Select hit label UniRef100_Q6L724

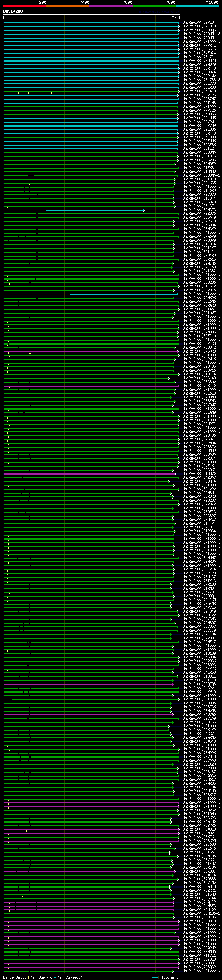[199, 57]
